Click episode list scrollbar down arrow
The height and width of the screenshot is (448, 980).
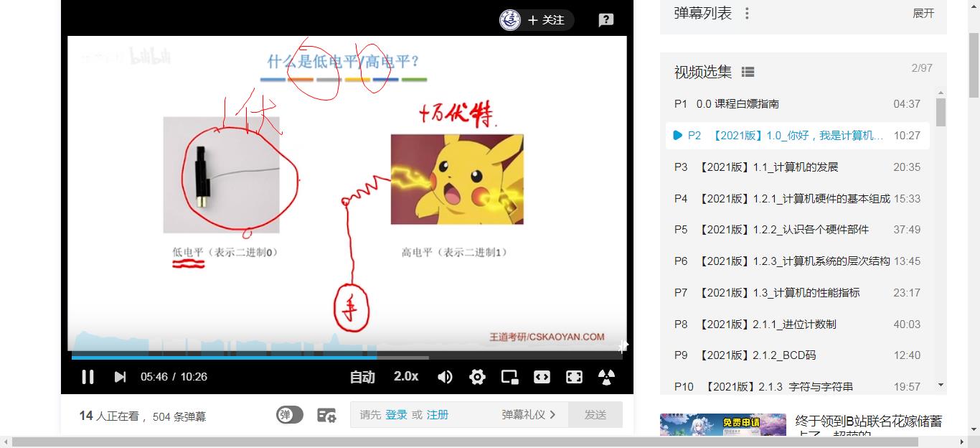tap(941, 386)
